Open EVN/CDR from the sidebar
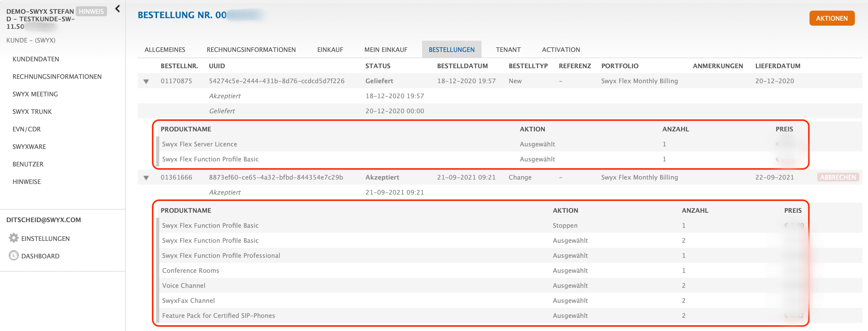The width and height of the screenshot is (868, 331). coord(26,129)
